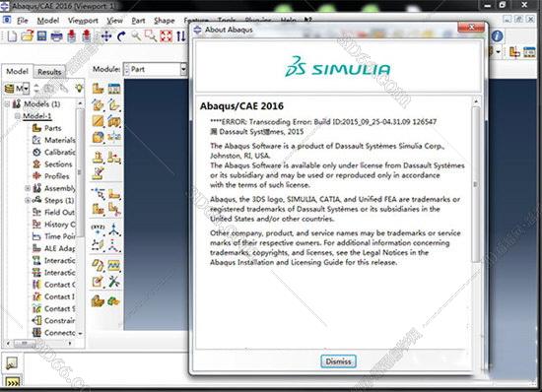The image size is (542, 392).
Task: Expand the Assembly tree node
Action: 28,188
